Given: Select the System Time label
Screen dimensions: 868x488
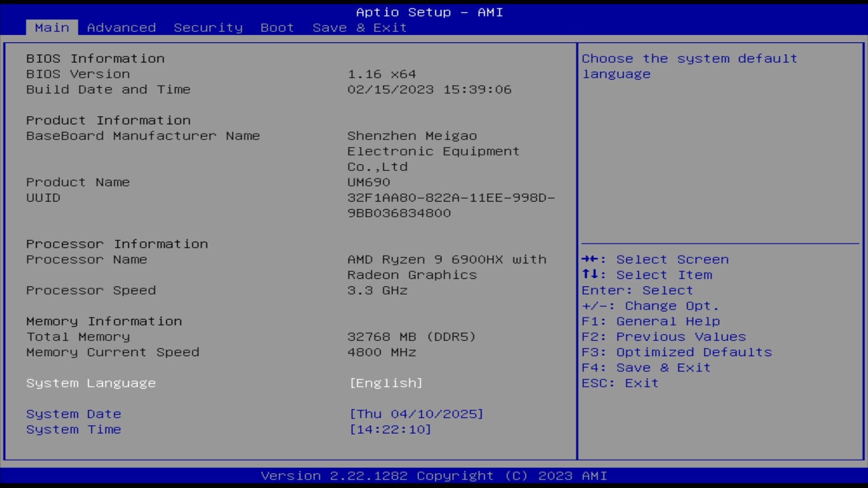Looking at the screenshot, I should click(x=74, y=429).
